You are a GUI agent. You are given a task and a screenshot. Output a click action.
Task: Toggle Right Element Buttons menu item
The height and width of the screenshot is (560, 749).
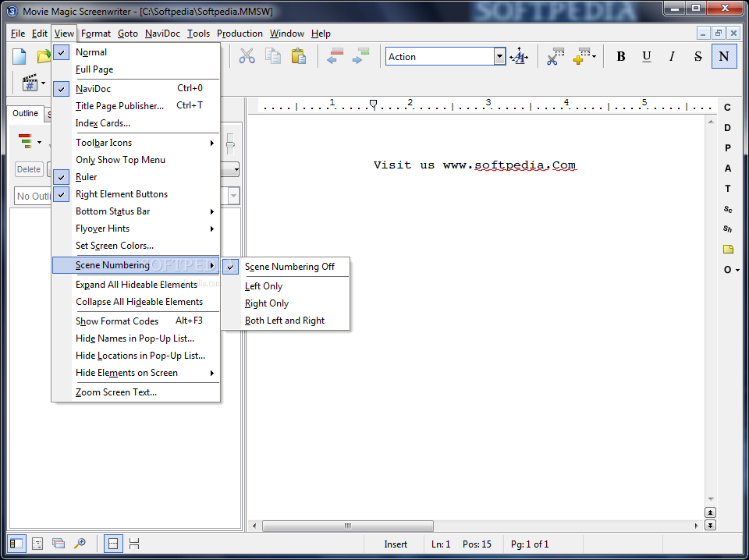pyautogui.click(x=136, y=194)
